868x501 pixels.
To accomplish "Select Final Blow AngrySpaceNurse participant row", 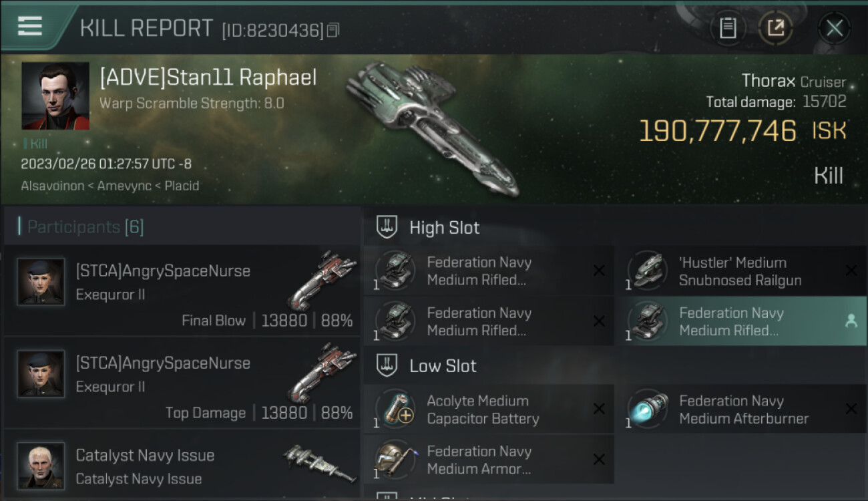I will [x=182, y=290].
